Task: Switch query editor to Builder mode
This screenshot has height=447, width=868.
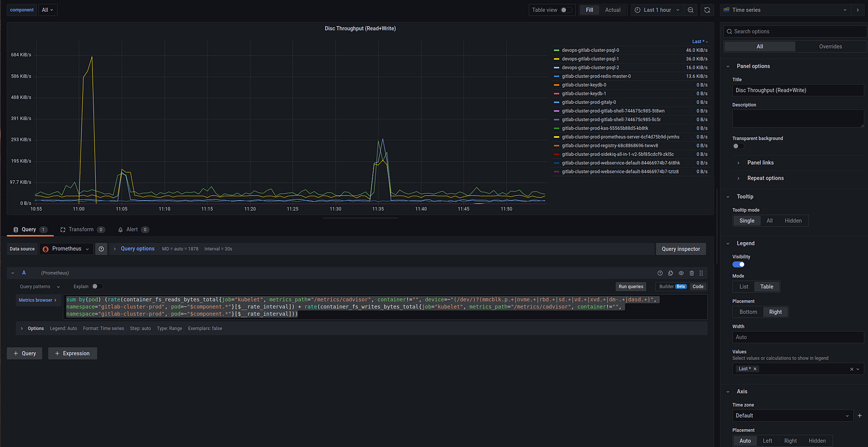Action: [672, 286]
